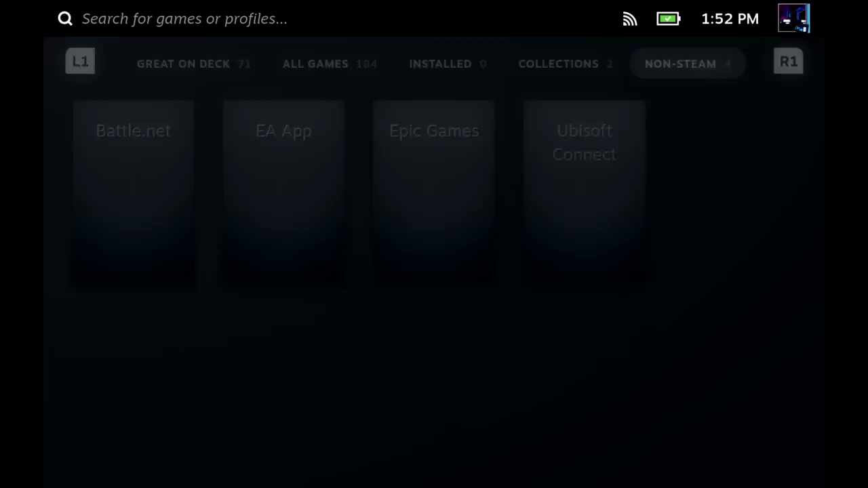868x488 pixels.
Task: Open the EA App shortcut tile
Action: point(283,194)
